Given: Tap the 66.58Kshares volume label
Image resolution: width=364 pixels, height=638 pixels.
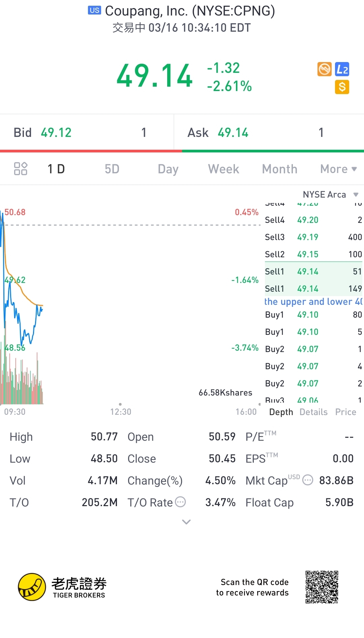Looking at the screenshot, I should click(225, 393).
